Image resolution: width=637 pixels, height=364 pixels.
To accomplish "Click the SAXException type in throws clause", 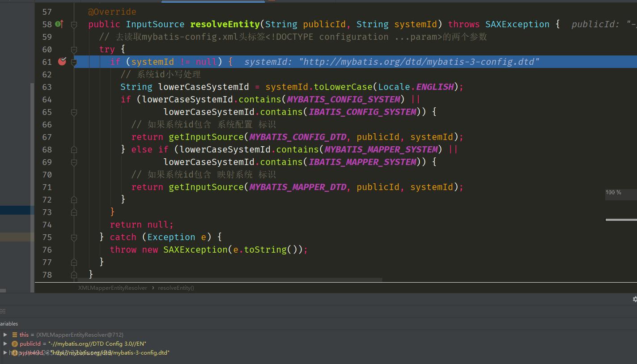I will pyautogui.click(x=518, y=24).
